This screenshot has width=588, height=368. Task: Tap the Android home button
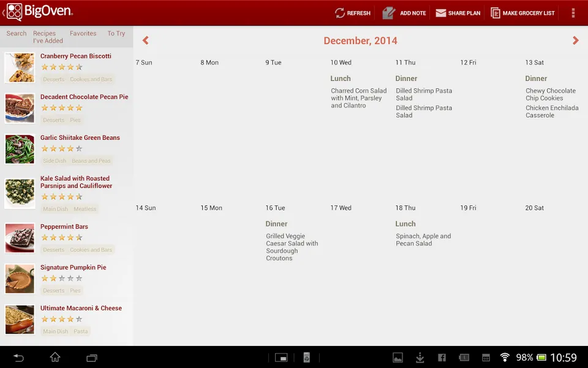point(55,358)
